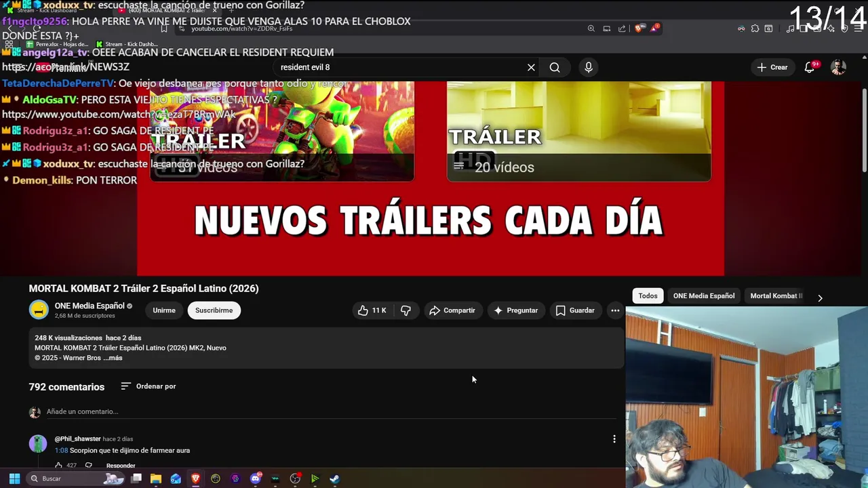Click the Unirme button
868x488 pixels.
[164, 310]
